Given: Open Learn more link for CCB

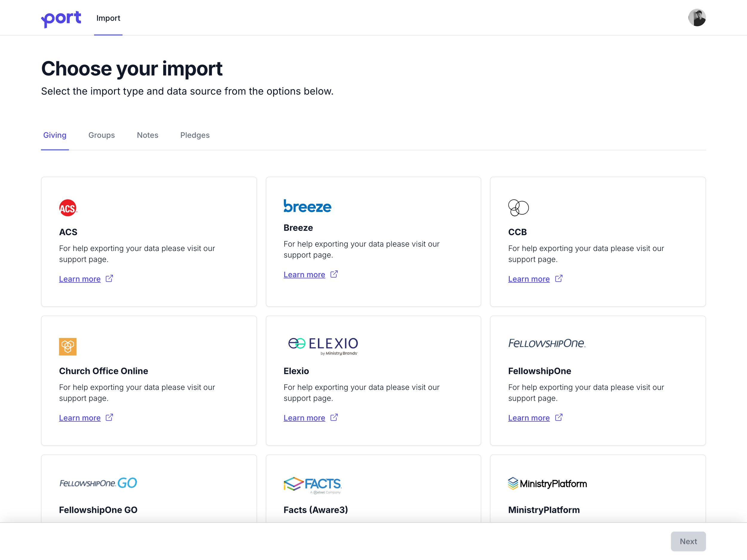Looking at the screenshot, I should (529, 279).
